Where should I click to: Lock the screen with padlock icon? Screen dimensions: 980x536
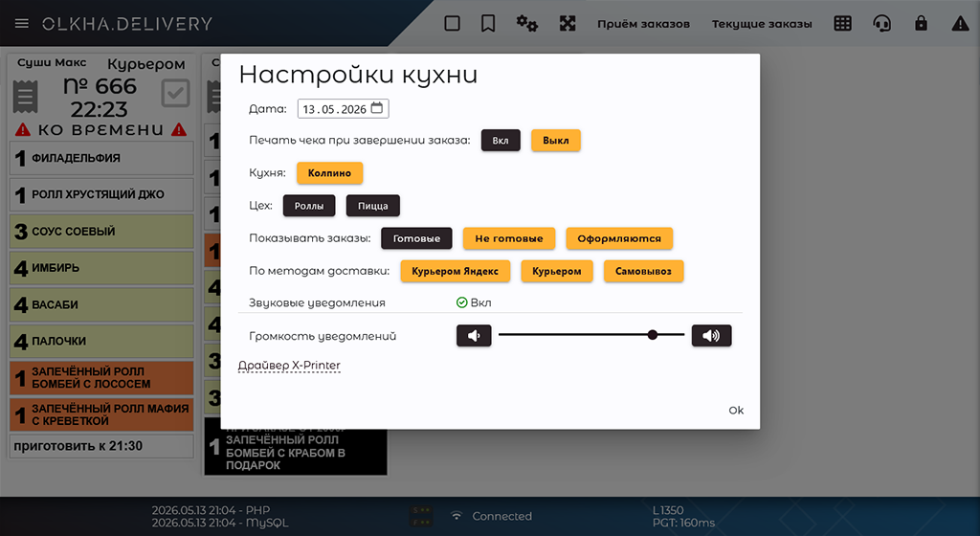921,24
